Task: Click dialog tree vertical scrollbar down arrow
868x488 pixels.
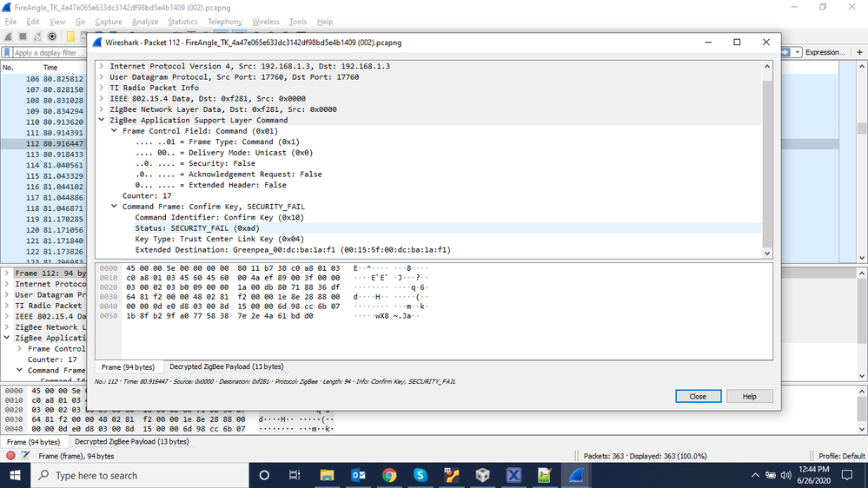Action: click(x=767, y=253)
